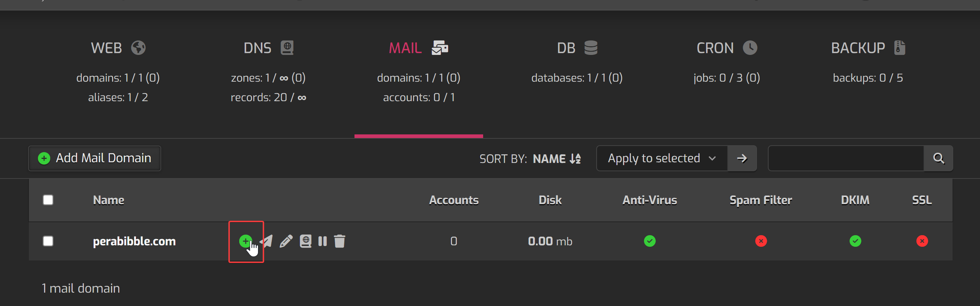Click the red SSL status icon
The width and height of the screenshot is (980, 306).
(922, 241)
